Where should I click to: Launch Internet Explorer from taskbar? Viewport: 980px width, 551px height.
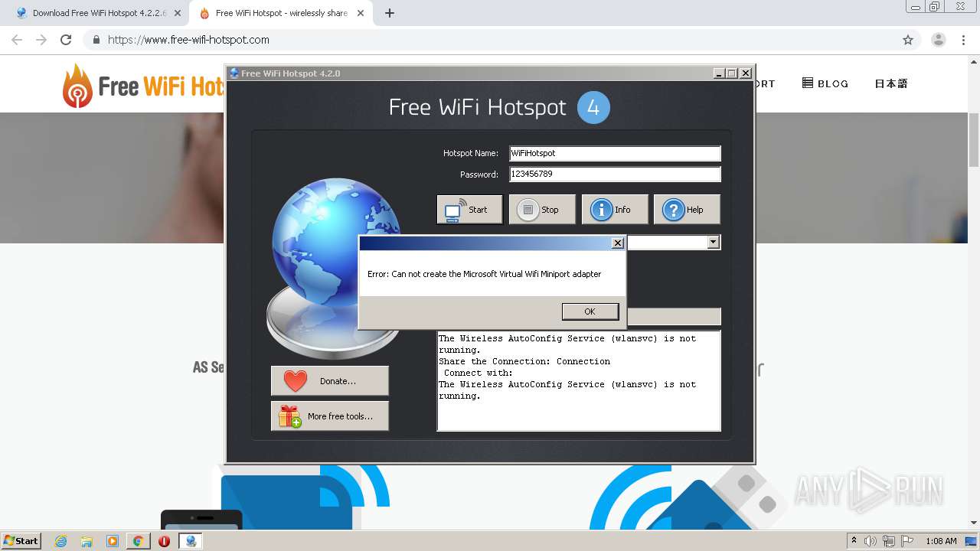60,541
